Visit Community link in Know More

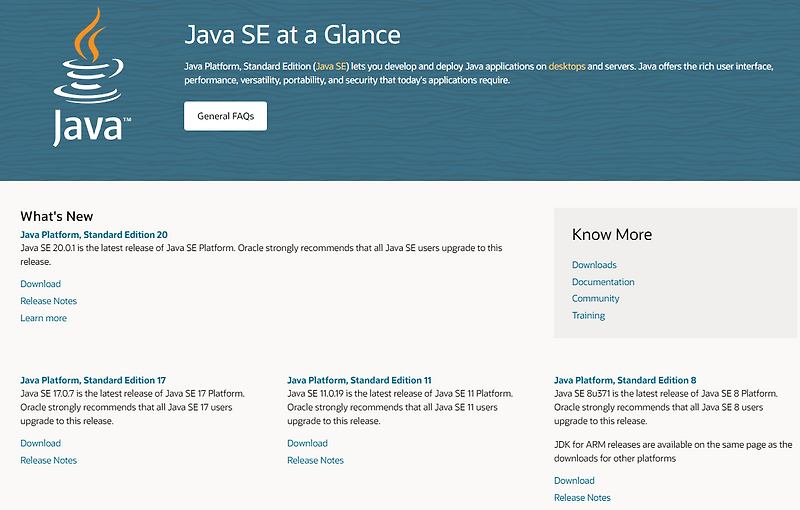[x=596, y=299]
